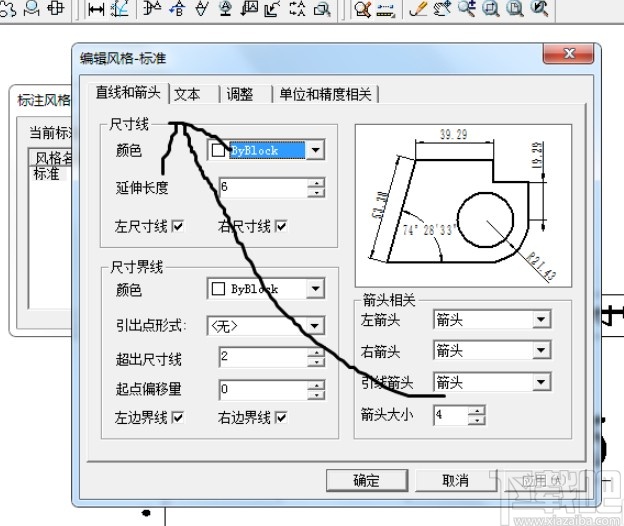Select the zoom in magnifier tool
The height and width of the screenshot is (526, 624).
pos(466,9)
